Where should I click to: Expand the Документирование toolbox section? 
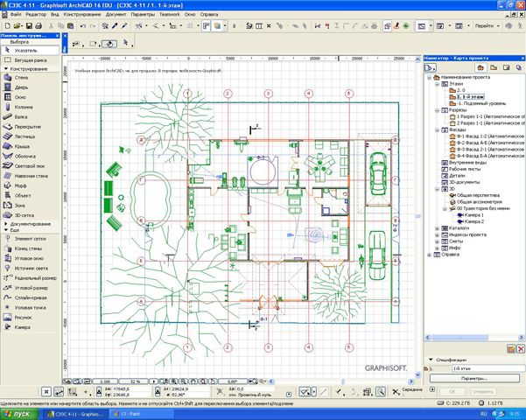tap(6, 224)
